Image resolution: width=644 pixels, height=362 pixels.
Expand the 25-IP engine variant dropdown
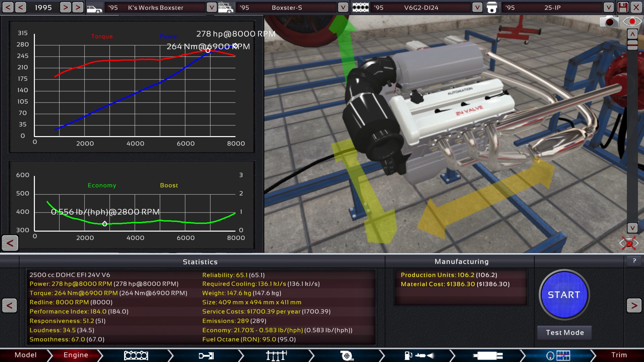click(x=608, y=7)
